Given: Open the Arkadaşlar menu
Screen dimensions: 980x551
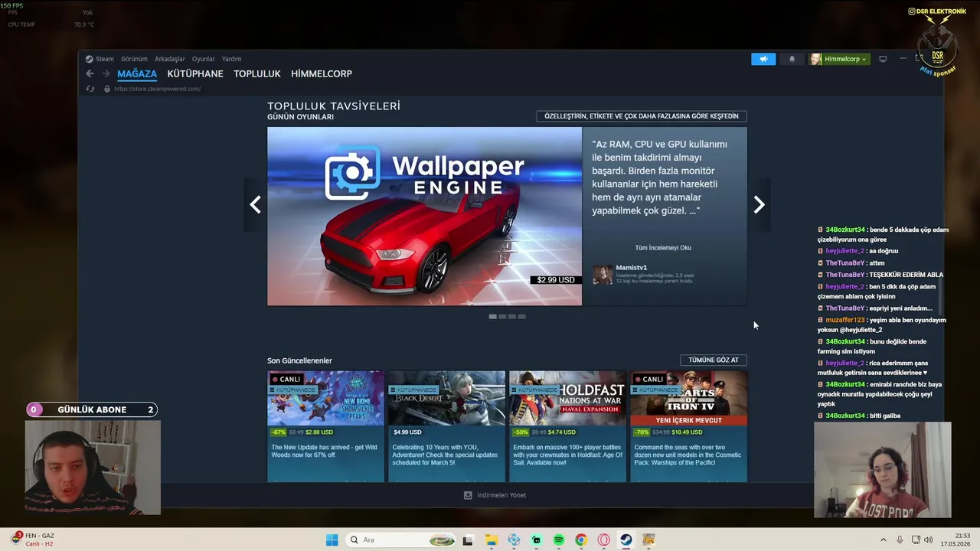Looking at the screenshot, I should pyautogui.click(x=170, y=59).
